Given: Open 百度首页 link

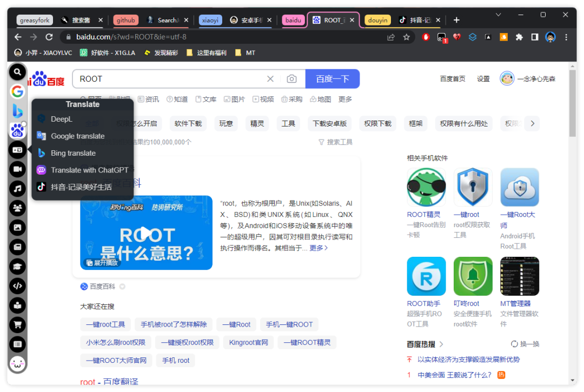Looking at the screenshot, I should [453, 79].
